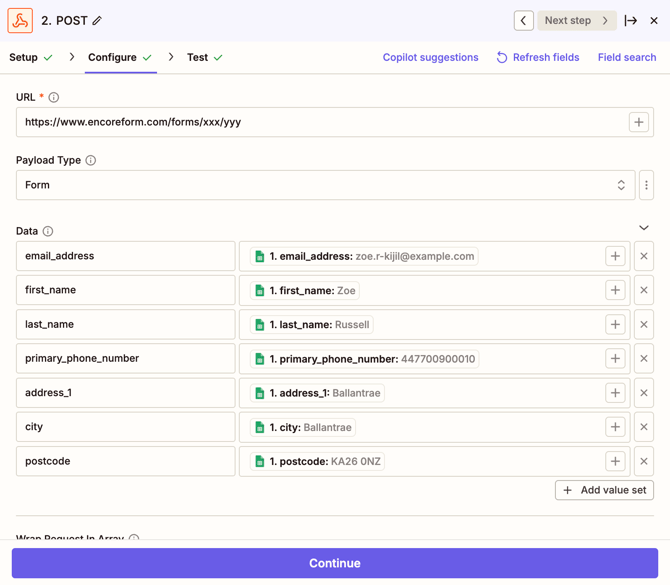This screenshot has width=670, height=585.
Task: Open Copilot suggestions link
Action: tap(430, 57)
